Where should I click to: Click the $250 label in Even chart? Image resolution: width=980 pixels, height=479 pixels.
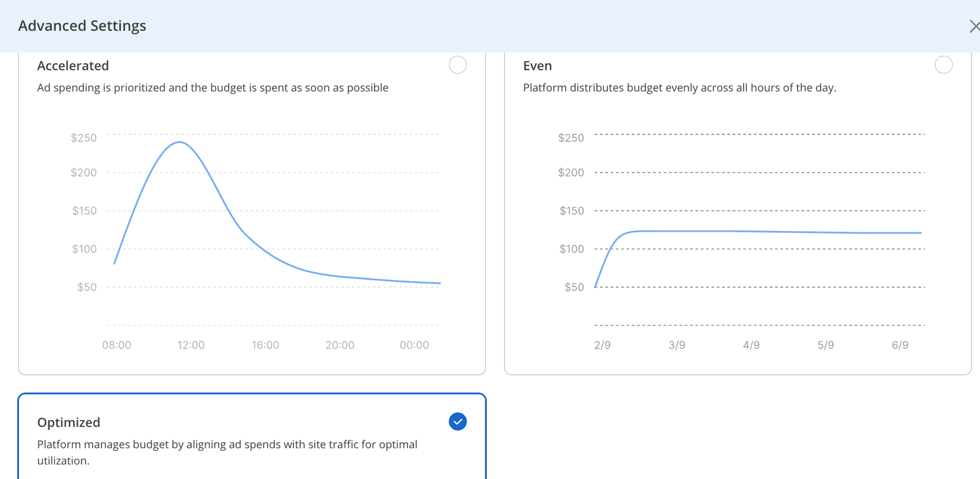click(x=571, y=138)
